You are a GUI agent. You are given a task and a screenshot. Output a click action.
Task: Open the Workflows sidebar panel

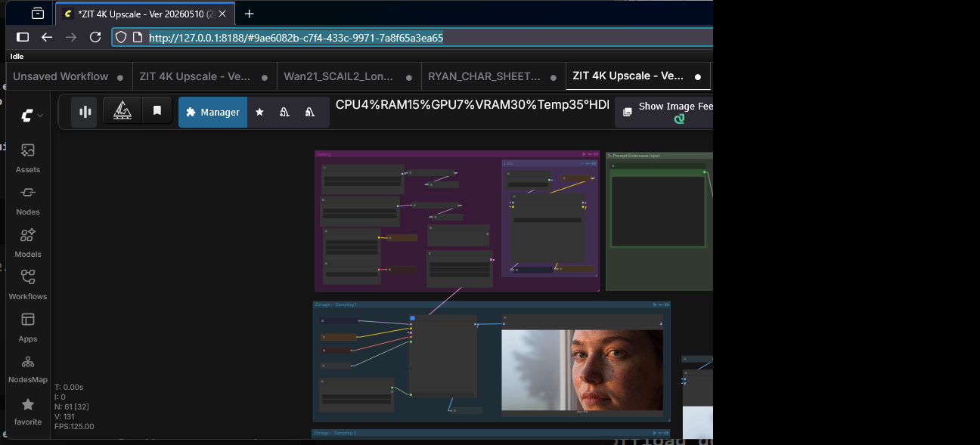click(x=28, y=285)
